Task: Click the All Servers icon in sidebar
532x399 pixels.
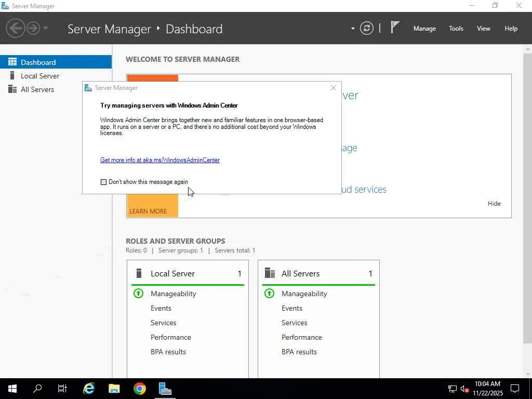Action: tap(12, 89)
